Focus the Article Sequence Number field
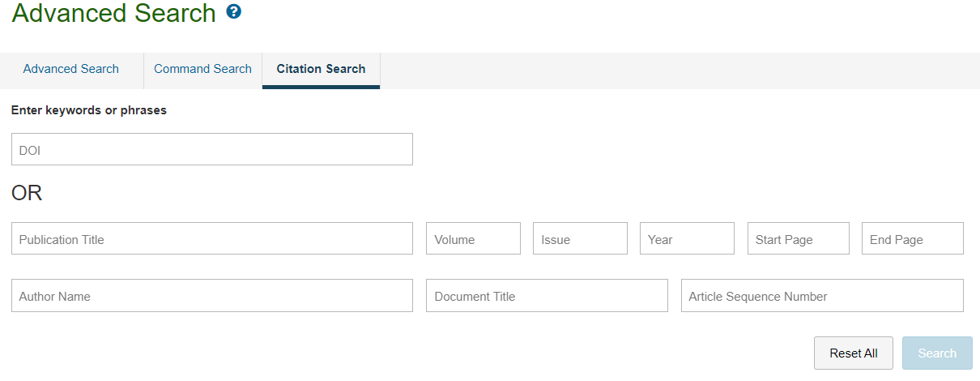This screenshot has height=381, width=980. click(x=822, y=295)
